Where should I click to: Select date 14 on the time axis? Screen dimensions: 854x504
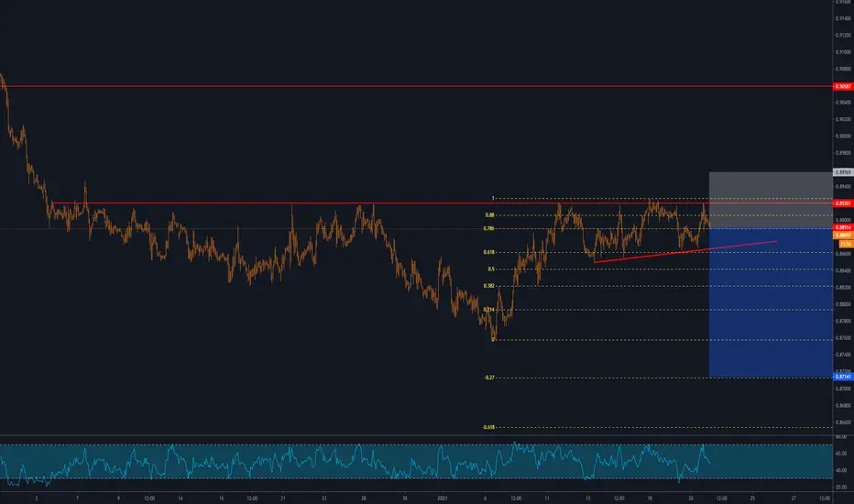pos(181,498)
